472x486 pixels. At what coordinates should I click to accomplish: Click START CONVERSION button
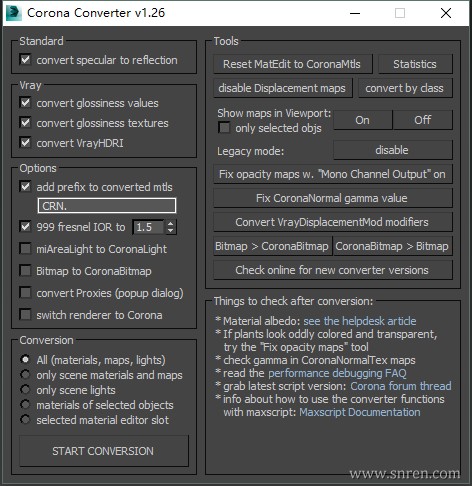click(x=104, y=451)
